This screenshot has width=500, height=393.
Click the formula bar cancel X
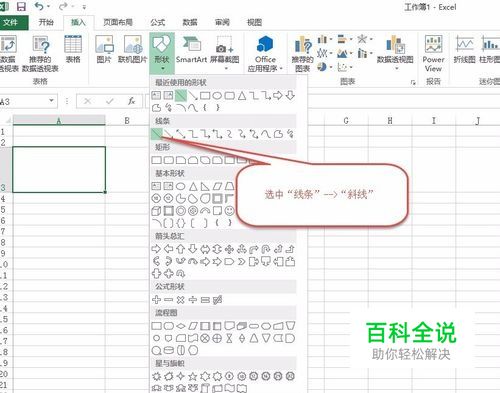[x=88, y=101]
